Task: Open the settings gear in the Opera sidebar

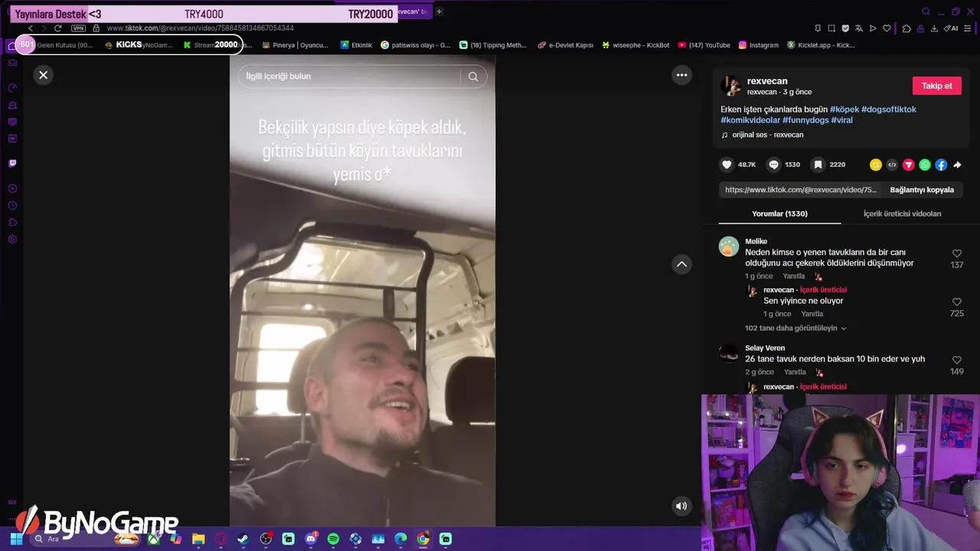Action: (12, 239)
